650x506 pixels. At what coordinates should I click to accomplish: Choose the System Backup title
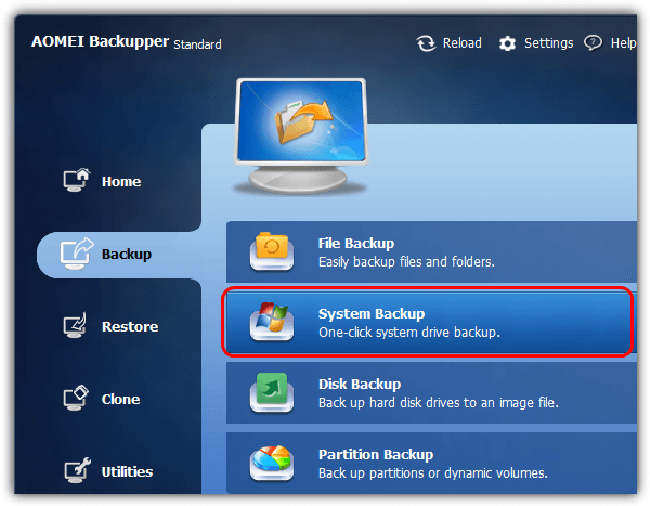pos(372,315)
